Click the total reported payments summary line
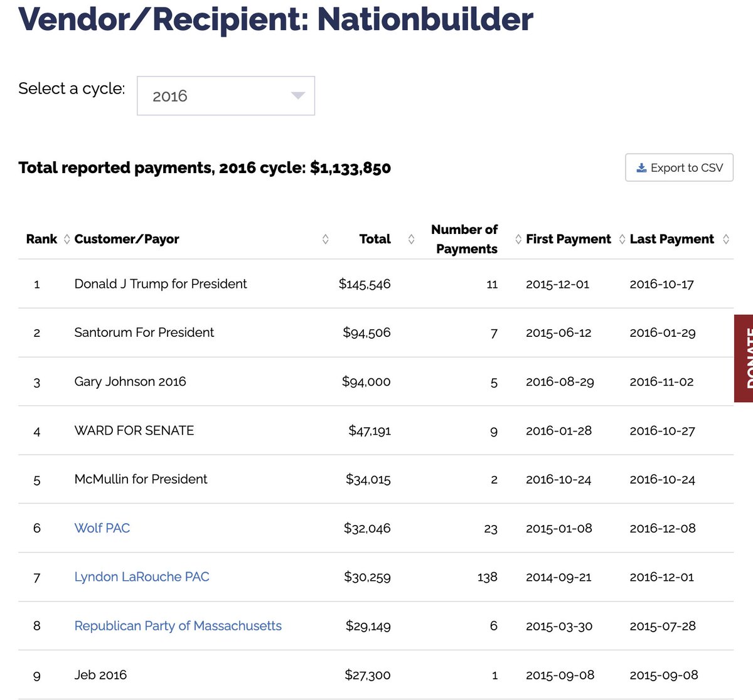Screen dimensions: 753x700 pyautogui.click(x=205, y=167)
